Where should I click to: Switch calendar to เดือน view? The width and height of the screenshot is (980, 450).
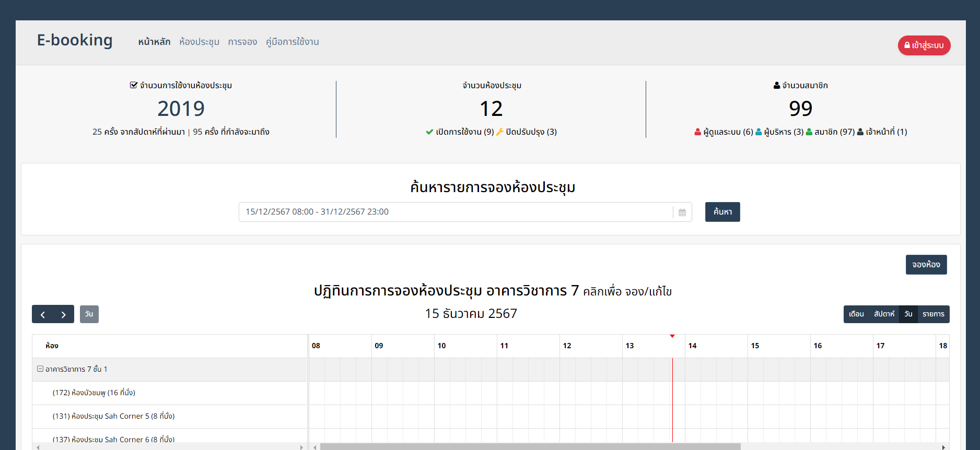coord(856,314)
